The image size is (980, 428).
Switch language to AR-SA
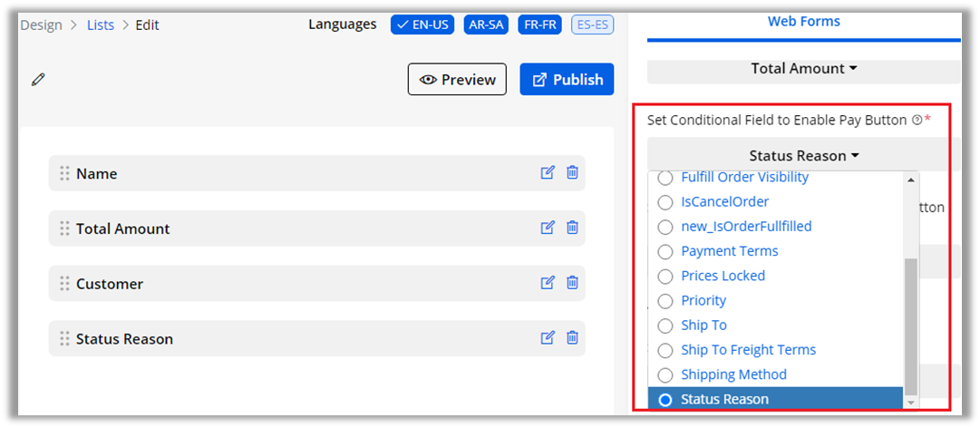(x=486, y=24)
